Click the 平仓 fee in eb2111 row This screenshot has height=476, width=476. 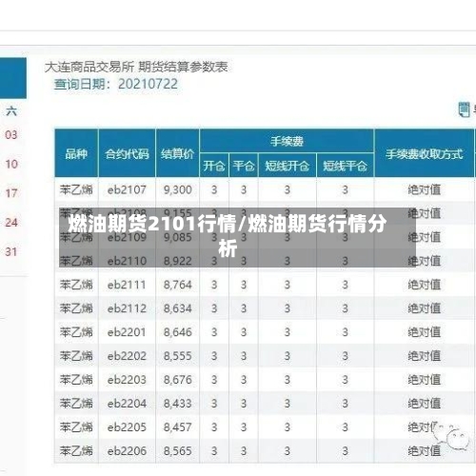244,285
